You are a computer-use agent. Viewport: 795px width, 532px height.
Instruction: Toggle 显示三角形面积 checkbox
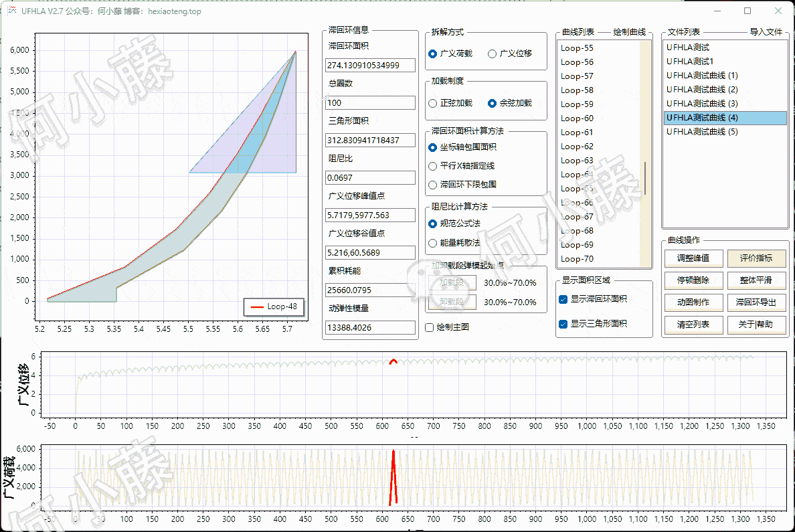[563, 324]
